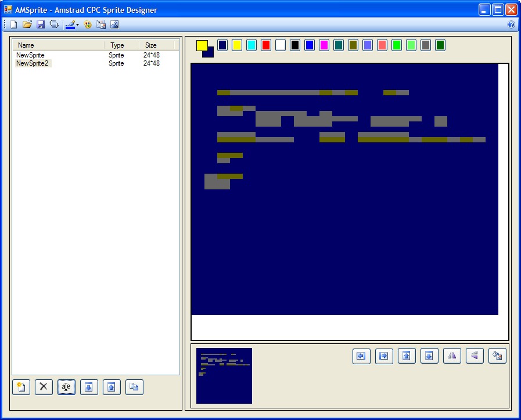The height and width of the screenshot is (420, 521).
Task: Pick the magenta palette swatch
Action: [324, 45]
